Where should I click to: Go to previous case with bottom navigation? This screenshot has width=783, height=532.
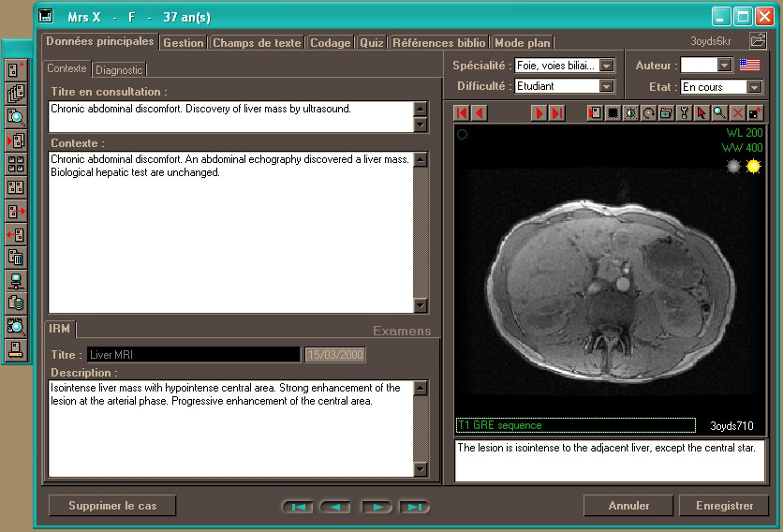[x=335, y=507]
